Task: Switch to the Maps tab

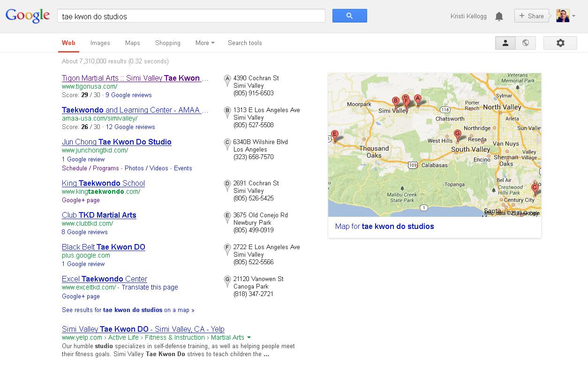Action: [133, 43]
